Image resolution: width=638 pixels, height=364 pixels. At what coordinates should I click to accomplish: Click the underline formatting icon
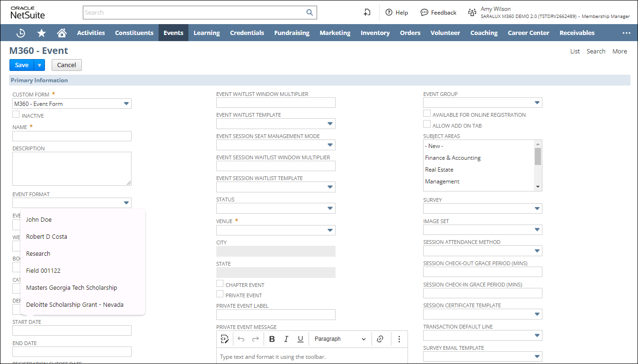coord(300,339)
